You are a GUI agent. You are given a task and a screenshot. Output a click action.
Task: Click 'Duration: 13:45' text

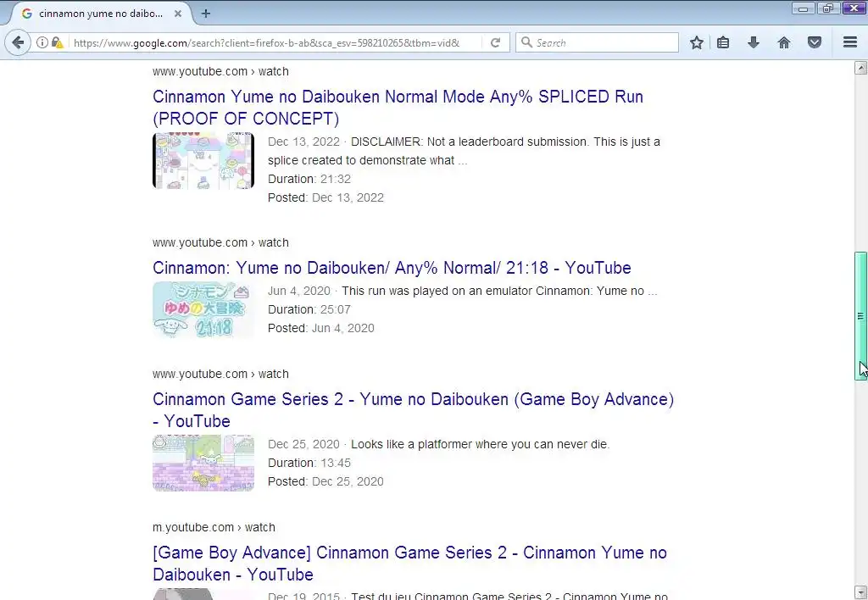pos(309,463)
